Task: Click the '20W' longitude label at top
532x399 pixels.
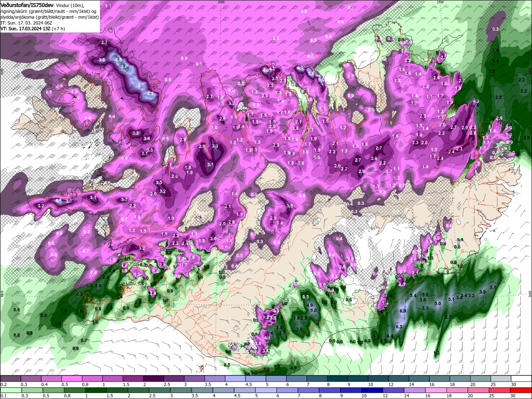Action: pyautogui.click(x=221, y=2)
